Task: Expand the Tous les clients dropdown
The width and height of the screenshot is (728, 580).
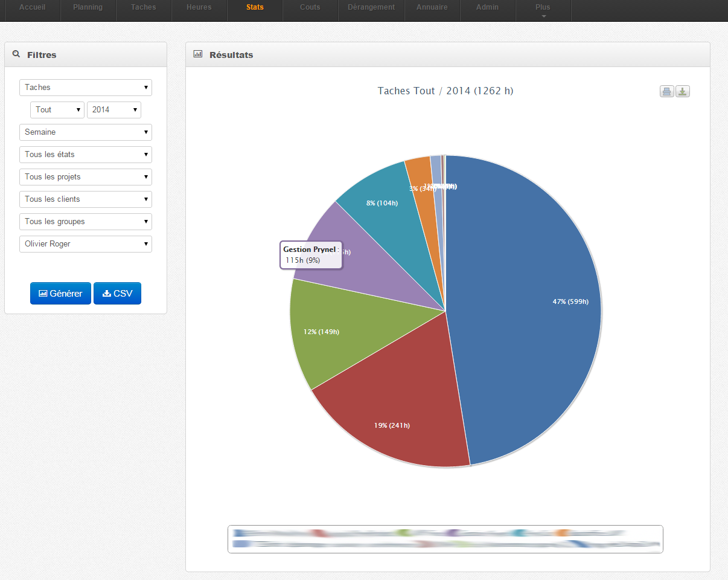Action: pos(86,199)
